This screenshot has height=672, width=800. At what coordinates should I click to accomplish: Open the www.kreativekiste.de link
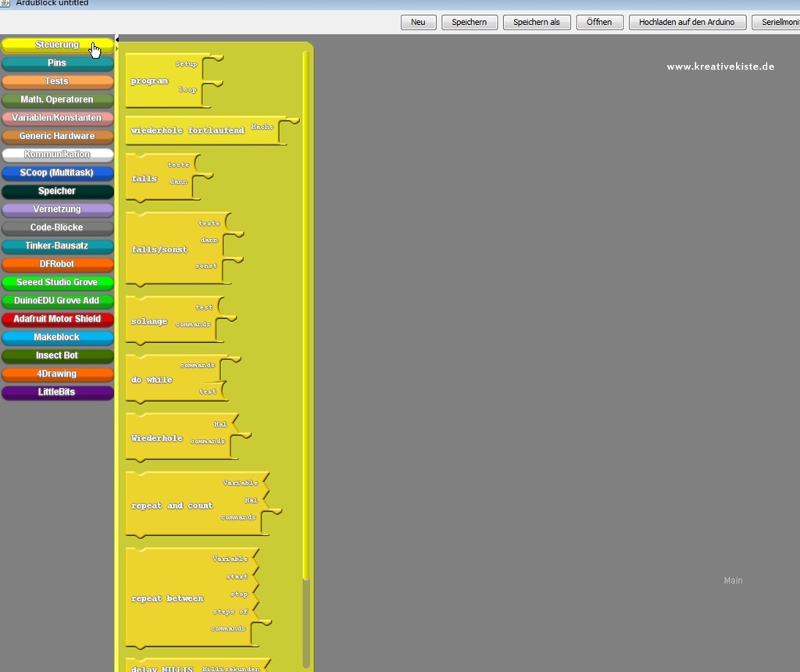[720, 66]
